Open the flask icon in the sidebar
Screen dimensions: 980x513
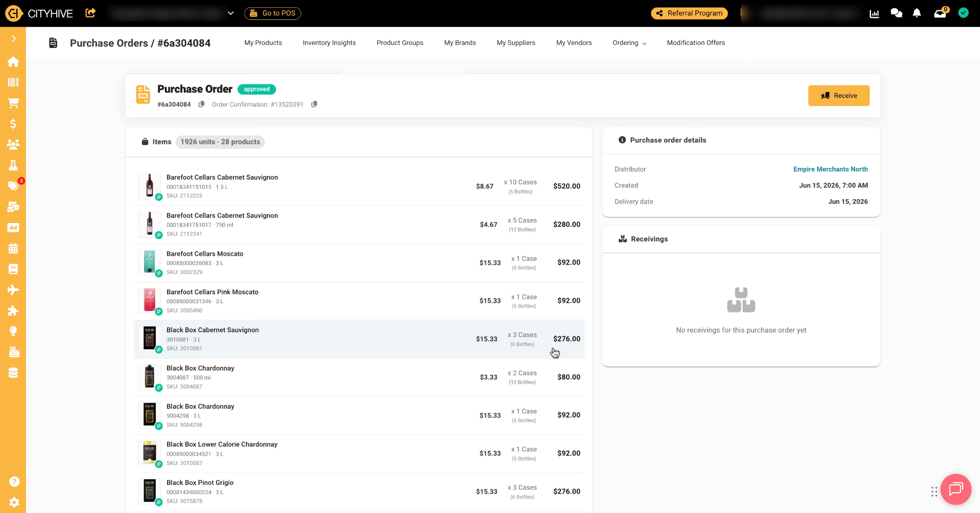point(13,165)
